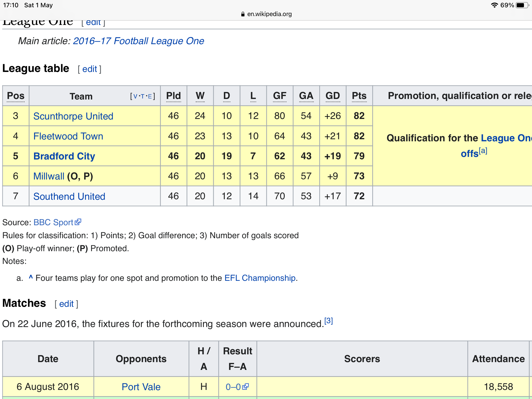Tap the Matches section heading

pos(24,303)
